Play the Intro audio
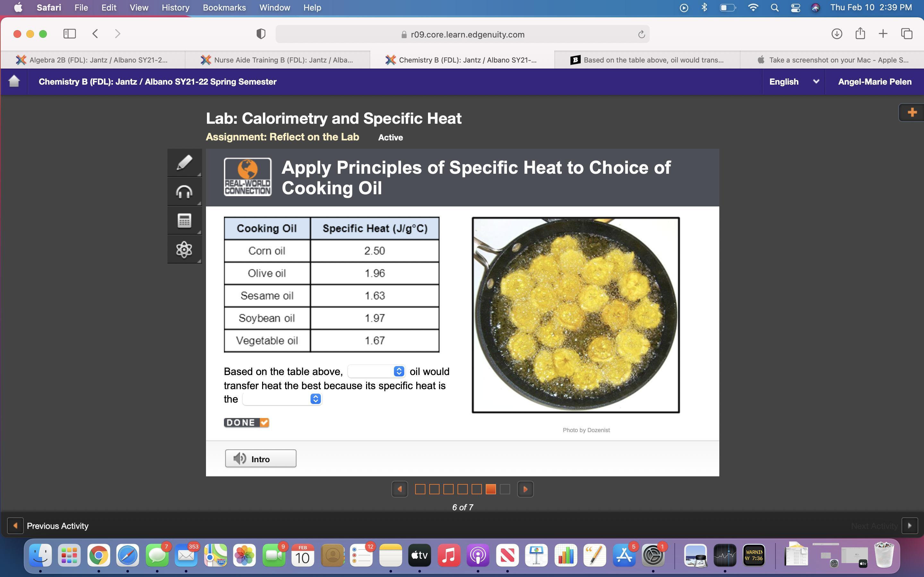The image size is (924, 577). coord(261,458)
